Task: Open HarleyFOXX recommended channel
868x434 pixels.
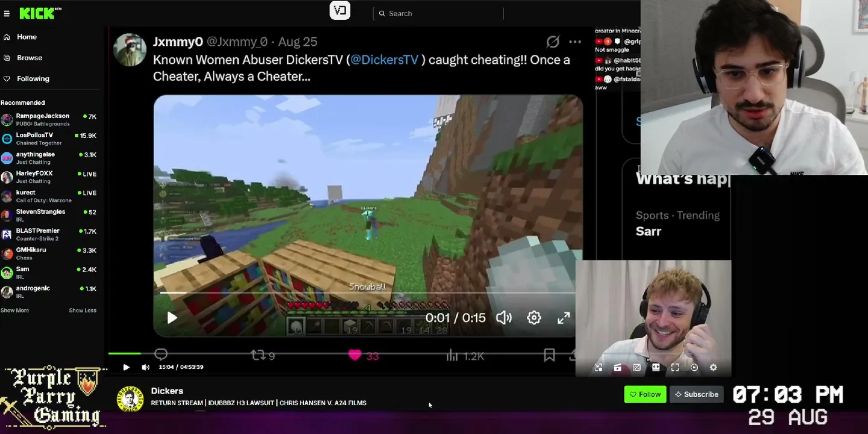Action: tap(49, 177)
